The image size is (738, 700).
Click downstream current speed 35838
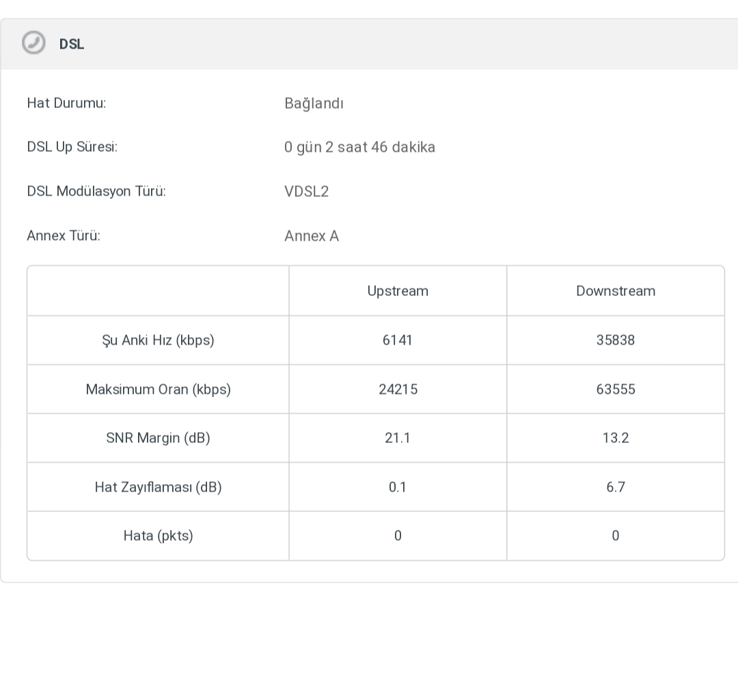coord(615,340)
